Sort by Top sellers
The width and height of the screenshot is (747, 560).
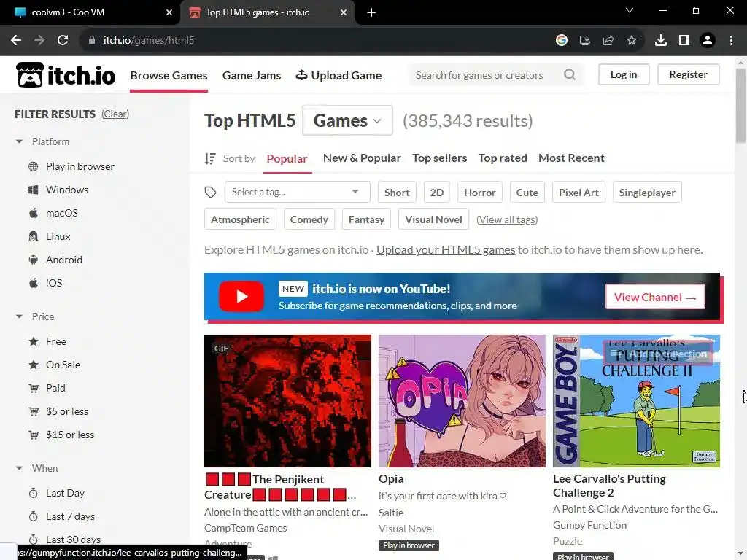[x=439, y=158]
